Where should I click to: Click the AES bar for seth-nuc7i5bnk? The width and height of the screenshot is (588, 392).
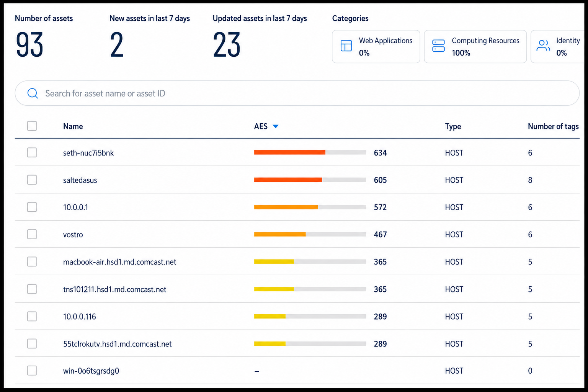click(x=310, y=152)
